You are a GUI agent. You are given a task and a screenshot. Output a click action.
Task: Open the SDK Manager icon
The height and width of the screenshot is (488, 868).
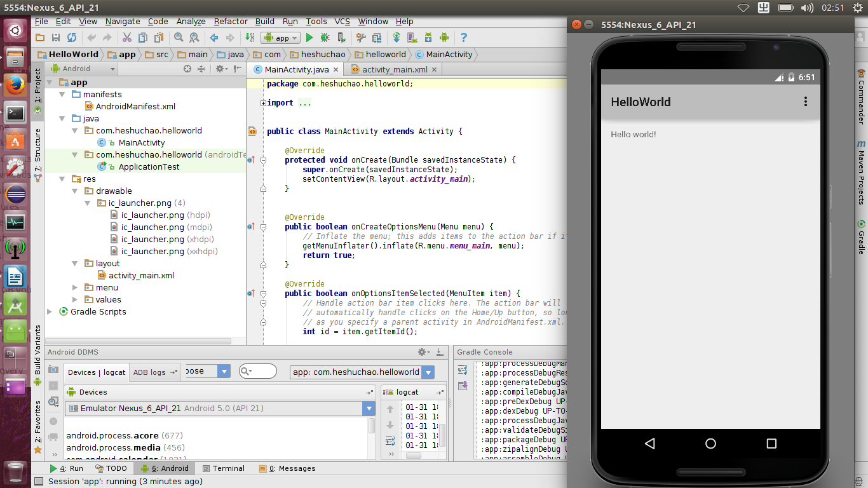point(428,38)
